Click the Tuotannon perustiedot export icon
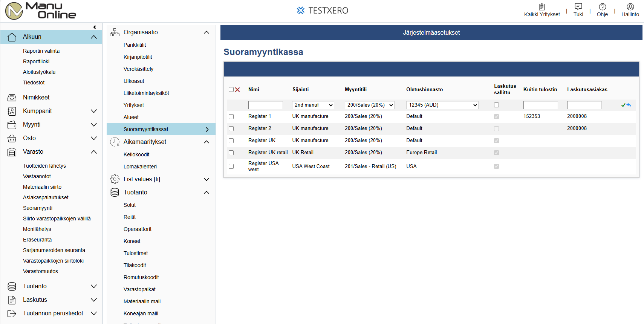The image size is (644, 324). point(12,313)
